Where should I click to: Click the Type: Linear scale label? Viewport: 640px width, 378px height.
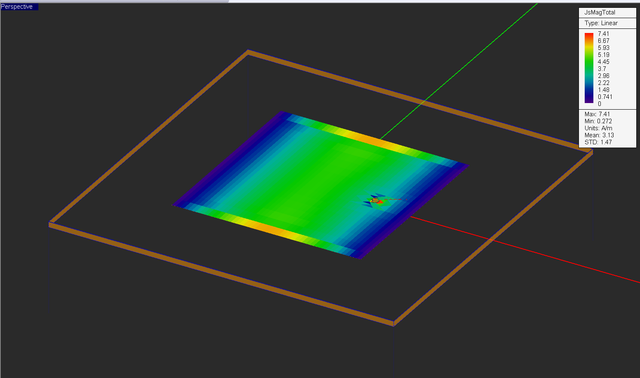(601, 23)
